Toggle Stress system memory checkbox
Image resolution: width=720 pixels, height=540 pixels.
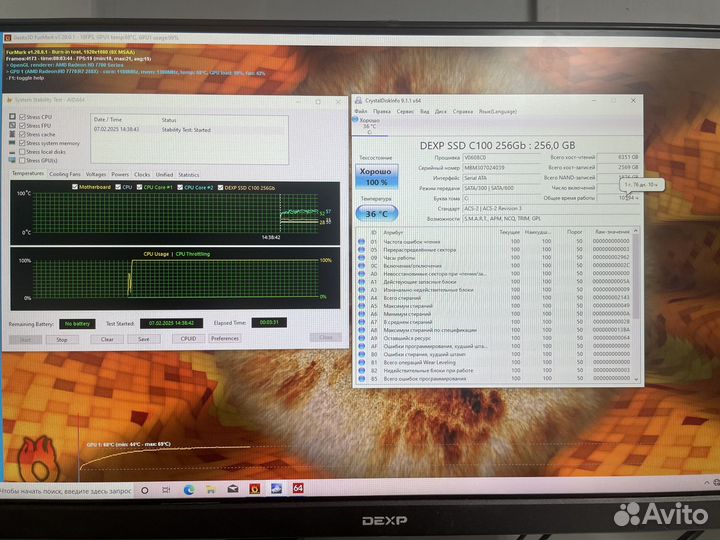point(22,143)
